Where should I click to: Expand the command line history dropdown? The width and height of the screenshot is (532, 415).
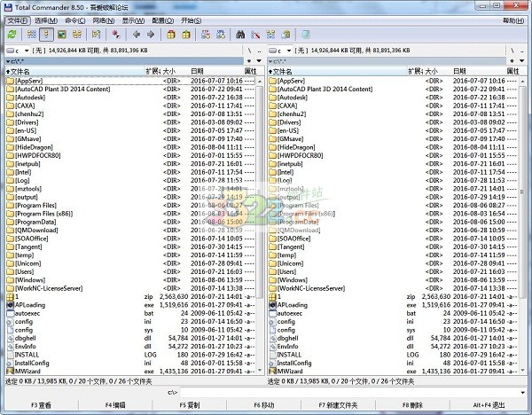click(x=522, y=393)
